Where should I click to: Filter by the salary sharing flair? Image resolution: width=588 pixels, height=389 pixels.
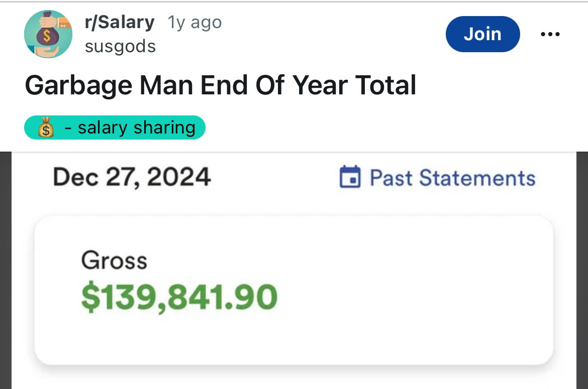coord(115,127)
